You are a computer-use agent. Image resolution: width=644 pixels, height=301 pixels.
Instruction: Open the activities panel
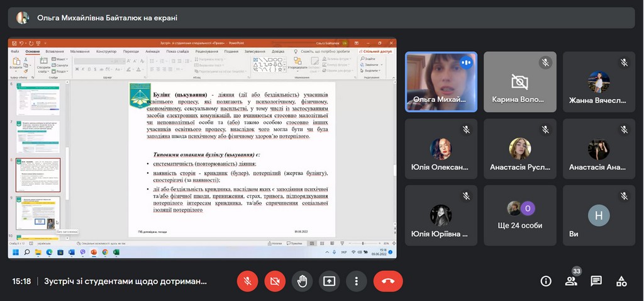point(621,281)
